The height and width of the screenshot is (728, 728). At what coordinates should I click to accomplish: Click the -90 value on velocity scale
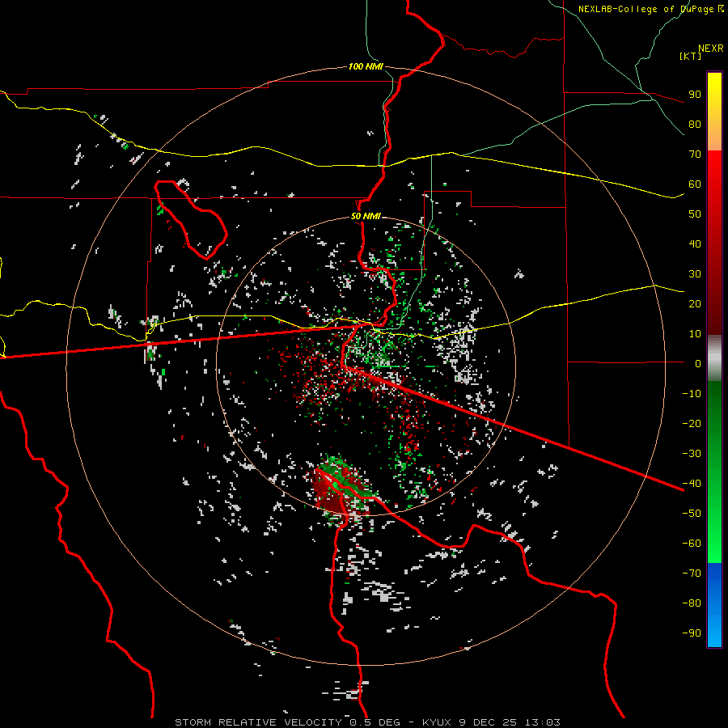(692, 633)
